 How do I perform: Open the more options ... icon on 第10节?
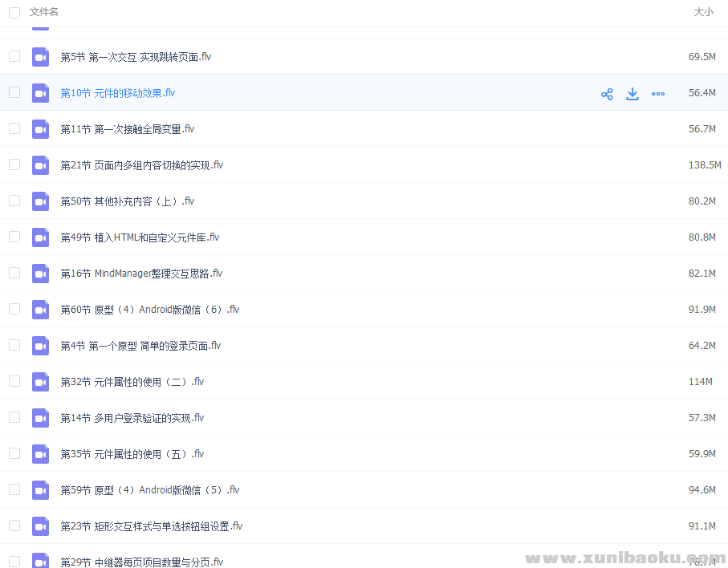pos(658,94)
